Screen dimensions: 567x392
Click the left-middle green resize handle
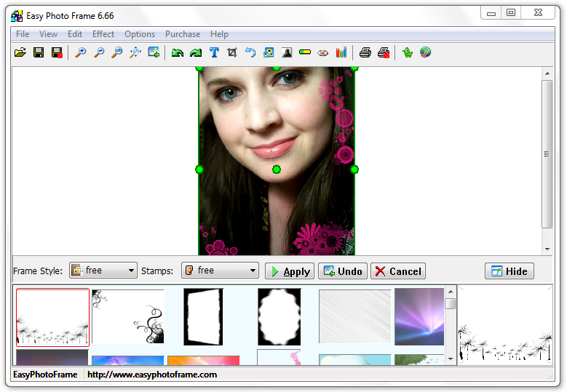point(199,169)
